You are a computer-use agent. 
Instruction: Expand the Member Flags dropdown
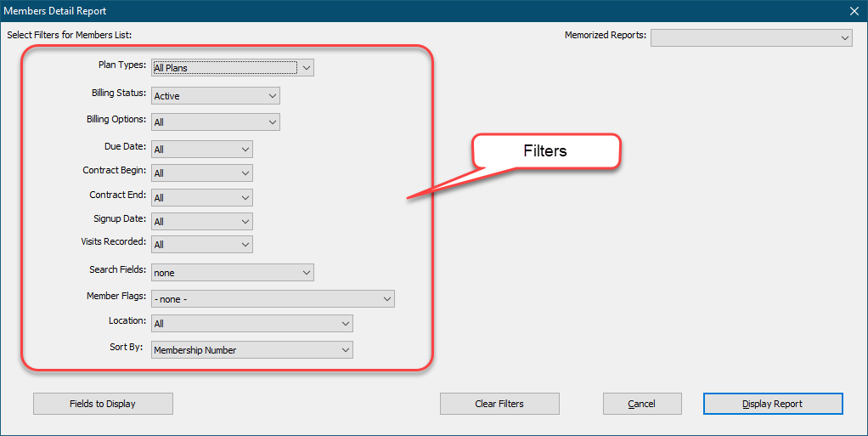pyautogui.click(x=273, y=299)
